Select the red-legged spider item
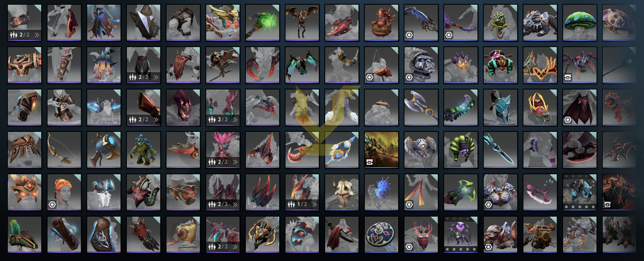The height and width of the screenshot is (261, 644). pyautogui.click(x=579, y=65)
